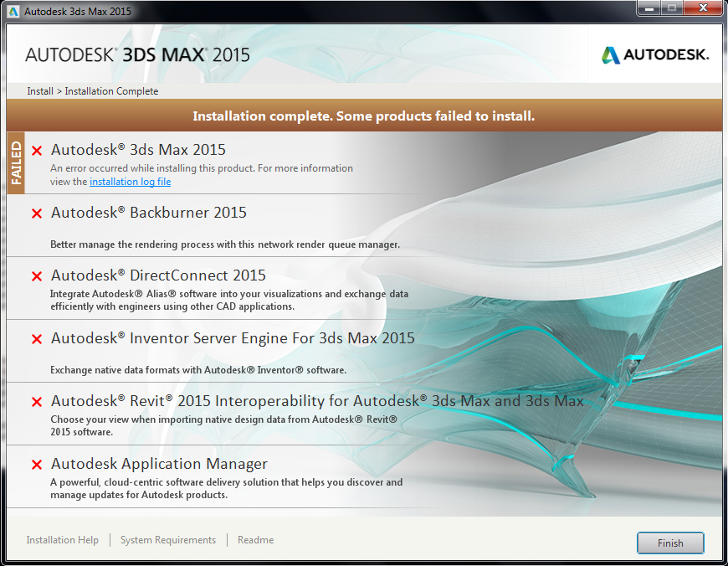The height and width of the screenshot is (566, 728).
Task: Select the Autodesk DirectConnect 2015 title
Action: click(x=158, y=275)
